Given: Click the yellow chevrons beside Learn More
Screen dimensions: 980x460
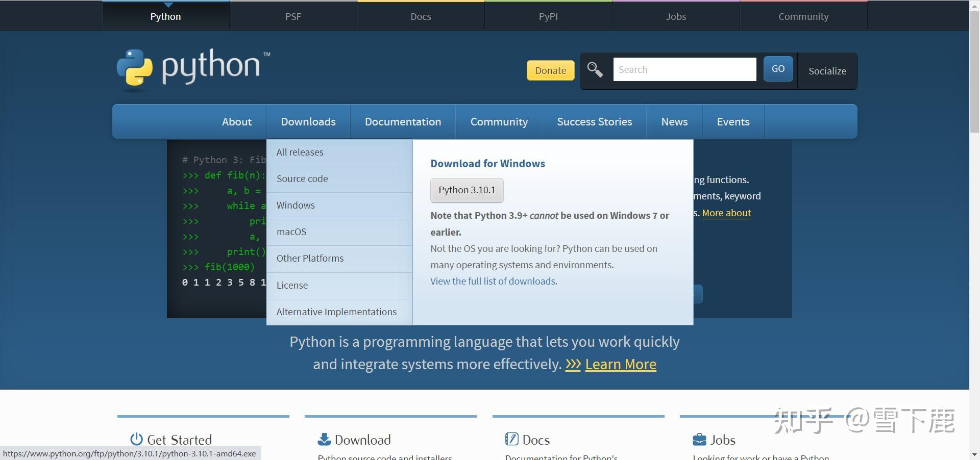Looking at the screenshot, I should 573,364.
